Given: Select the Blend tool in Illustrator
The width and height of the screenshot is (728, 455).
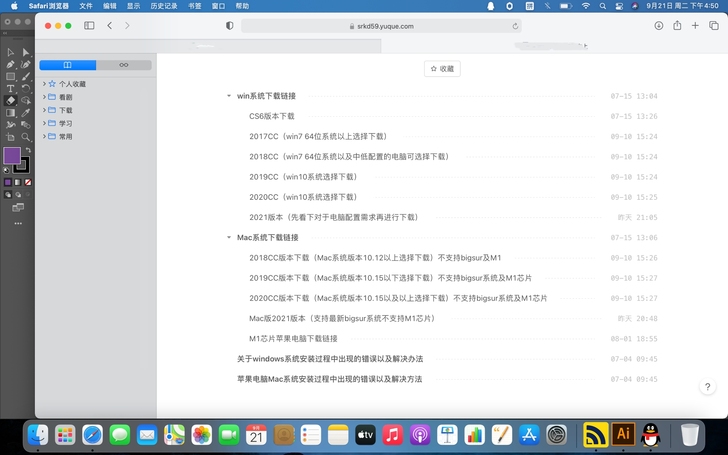Looking at the screenshot, I should [x=26, y=124].
